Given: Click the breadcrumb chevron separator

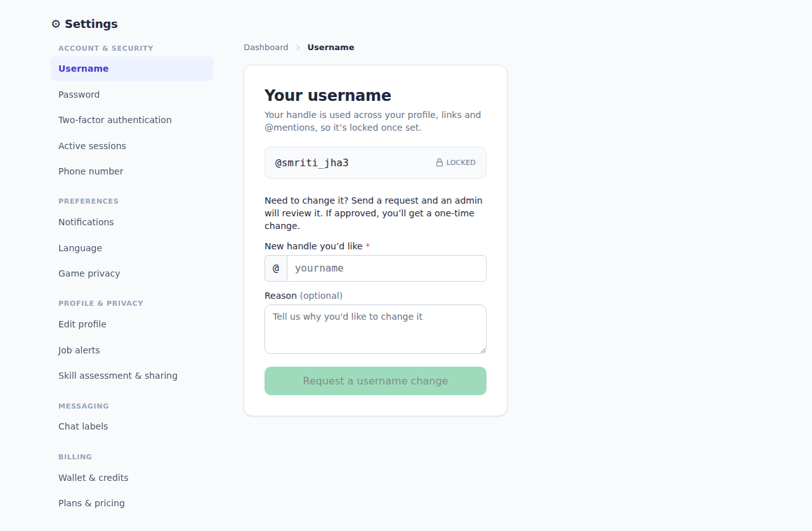Looking at the screenshot, I should tap(298, 48).
